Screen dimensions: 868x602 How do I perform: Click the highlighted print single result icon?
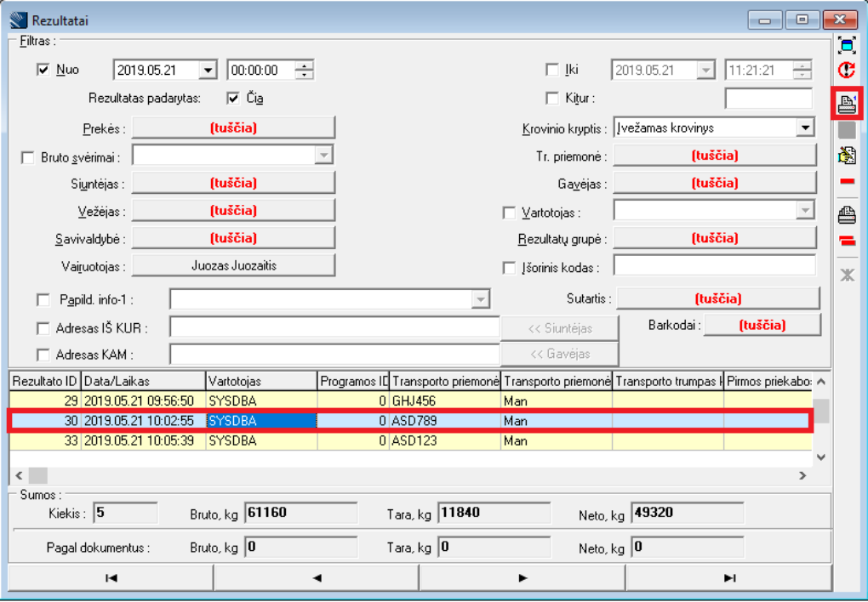(x=847, y=103)
